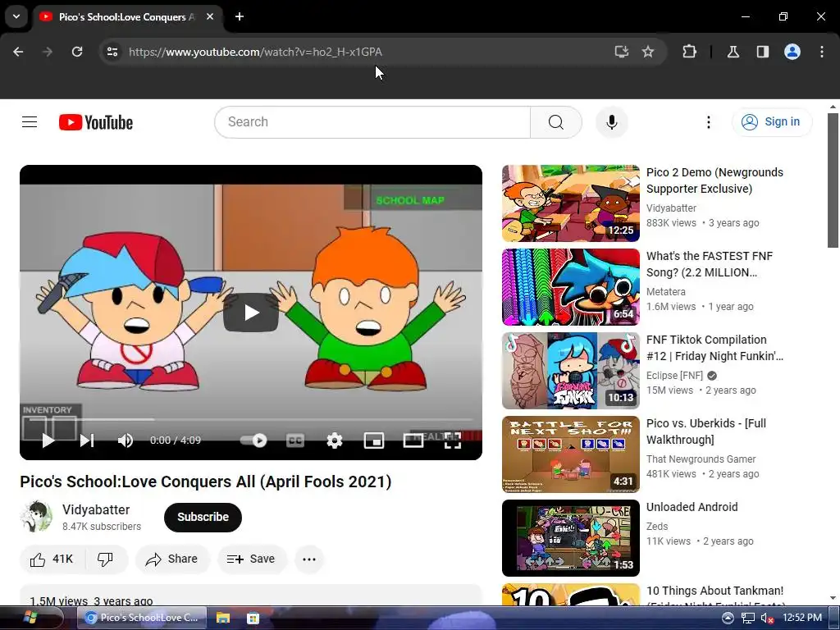Toggle browser side panel
This screenshot has width=840, height=630.
point(763,52)
